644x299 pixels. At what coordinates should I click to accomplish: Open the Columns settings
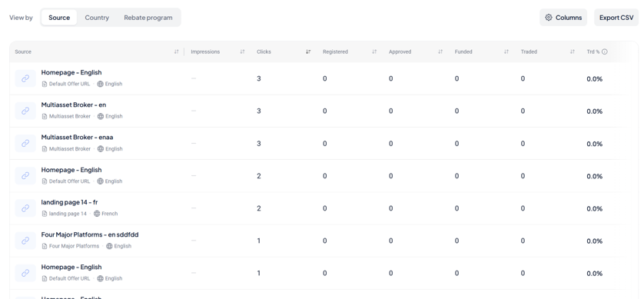pyautogui.click(x=563, y=17)
